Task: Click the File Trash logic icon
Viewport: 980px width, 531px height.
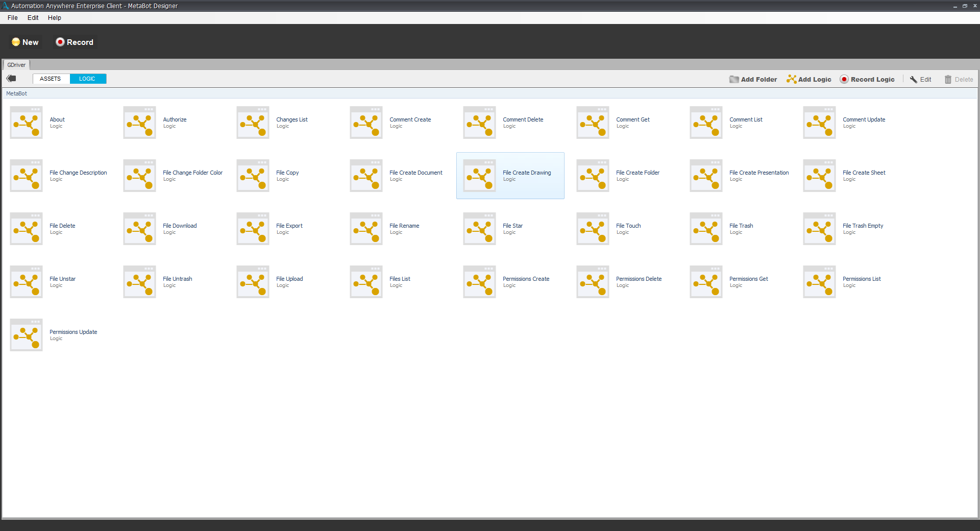Action: (706, 229)
